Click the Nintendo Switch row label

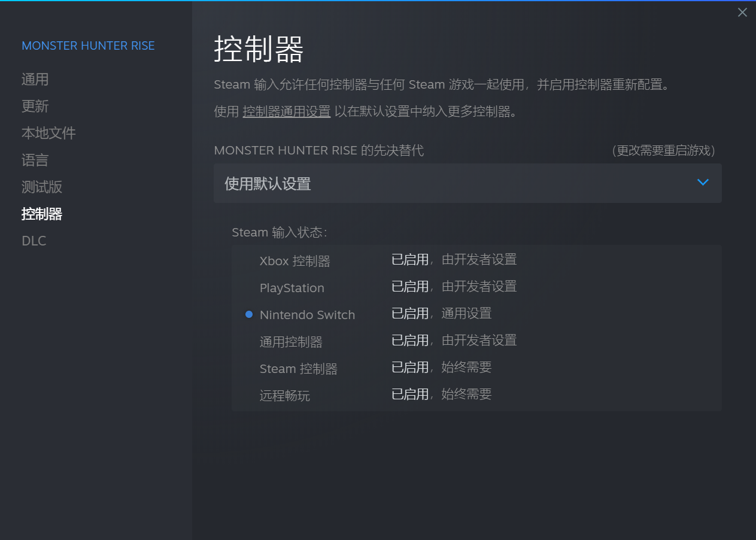click(307, 315)
